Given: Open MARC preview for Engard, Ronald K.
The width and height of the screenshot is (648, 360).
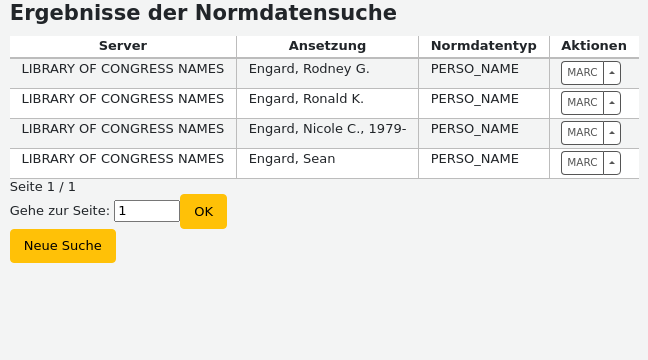Looking at the screenshot, I should pyautogui.click(x=582, y=103).
